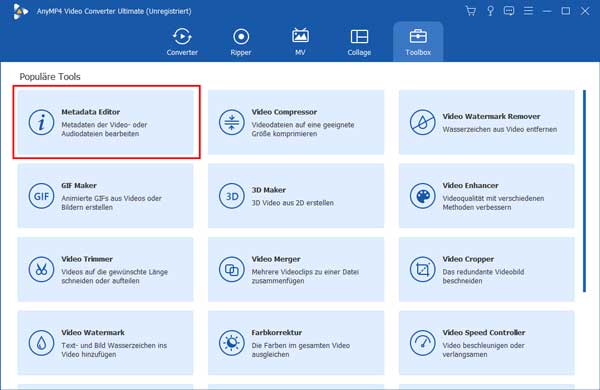Click the Video Watermark droplet icon
Image resolution: width=600 pixels, height=390 pixels.
(41, 343)
